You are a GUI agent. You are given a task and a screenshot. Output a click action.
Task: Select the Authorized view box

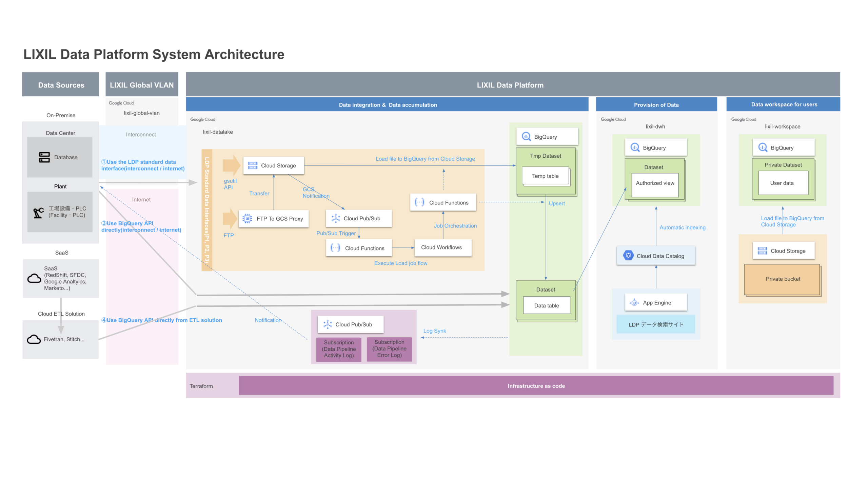point(655,183)
